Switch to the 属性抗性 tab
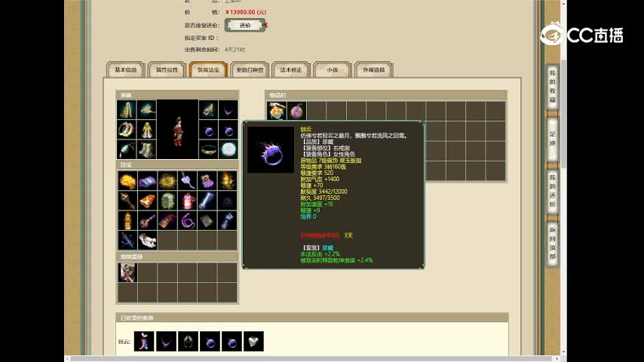 tap(167, 70)
